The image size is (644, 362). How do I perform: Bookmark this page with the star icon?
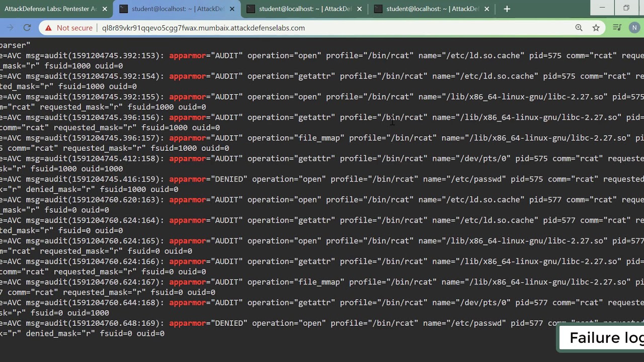pyautogui.click(x=596, y=28)
